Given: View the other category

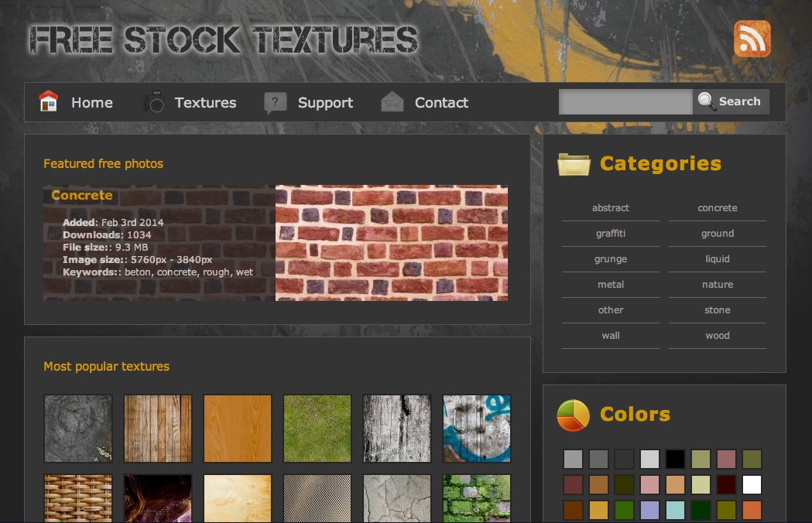Looking at the screenshot, I should (611, 309).
